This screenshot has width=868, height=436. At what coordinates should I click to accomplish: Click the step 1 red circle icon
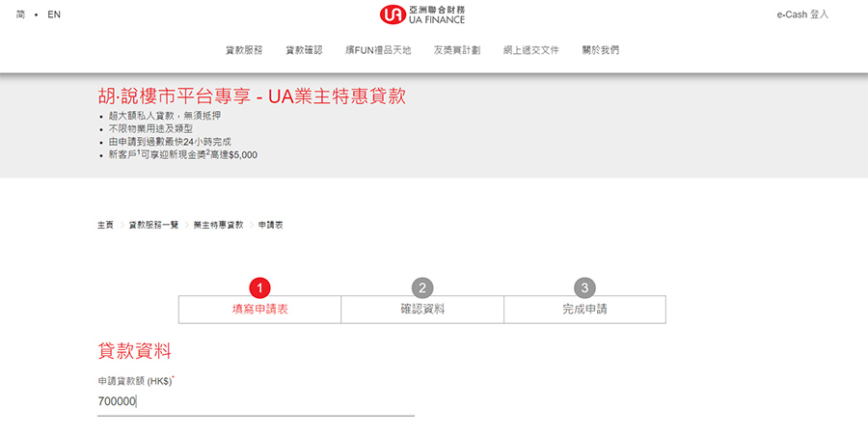tap(259, 288)
